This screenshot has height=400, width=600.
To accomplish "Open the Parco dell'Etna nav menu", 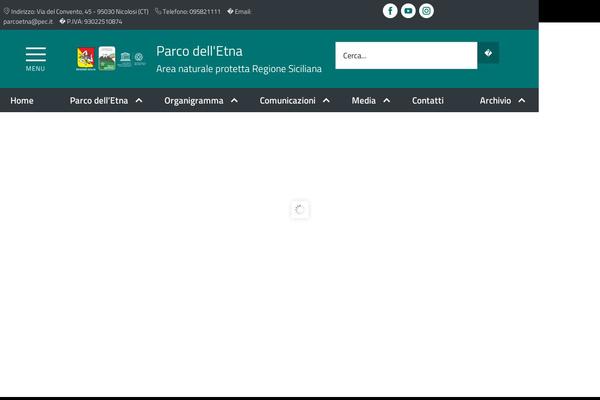I will pyautogui.click(x=99, y=101).
